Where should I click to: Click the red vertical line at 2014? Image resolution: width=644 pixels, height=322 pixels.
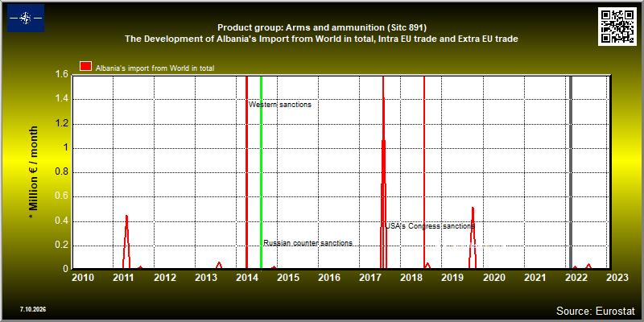point(246,171)
